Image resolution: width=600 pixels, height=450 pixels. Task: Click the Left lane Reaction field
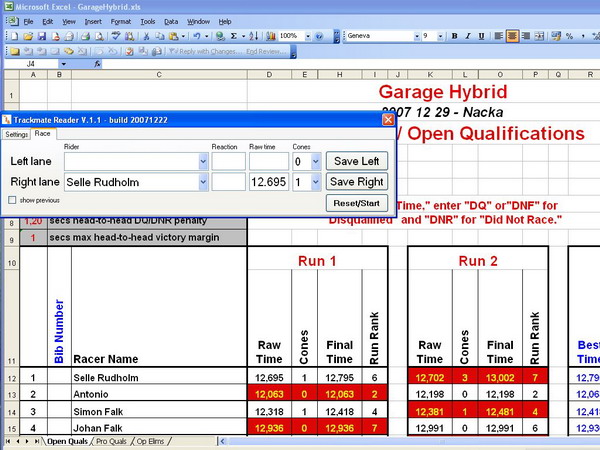(228, 161)
